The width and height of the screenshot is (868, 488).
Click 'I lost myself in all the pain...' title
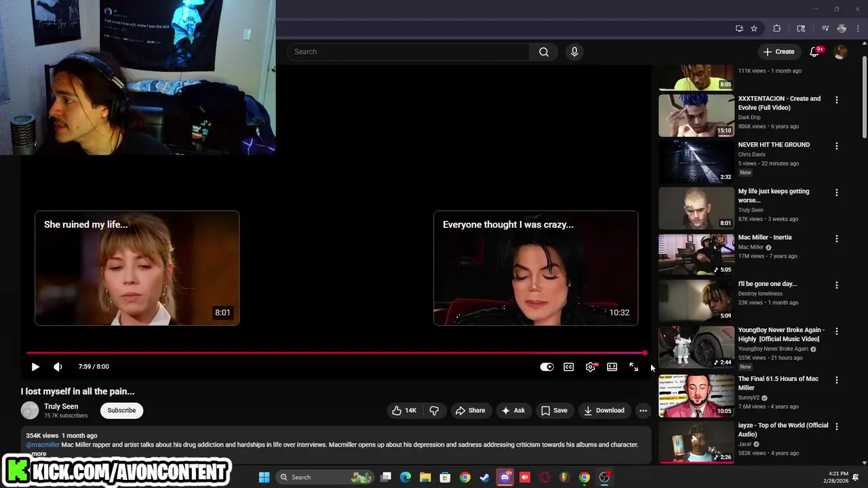pos(77,391)
